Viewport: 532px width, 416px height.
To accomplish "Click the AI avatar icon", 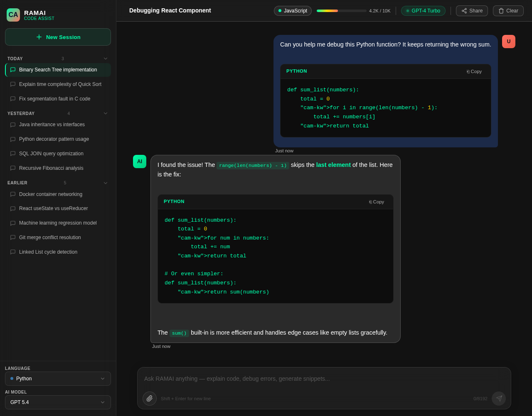I will click(140, 162).
